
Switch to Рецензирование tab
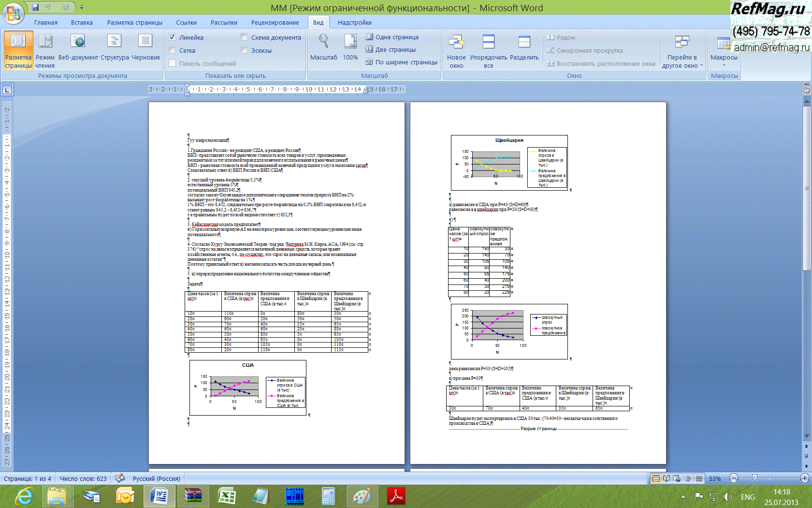275,22
